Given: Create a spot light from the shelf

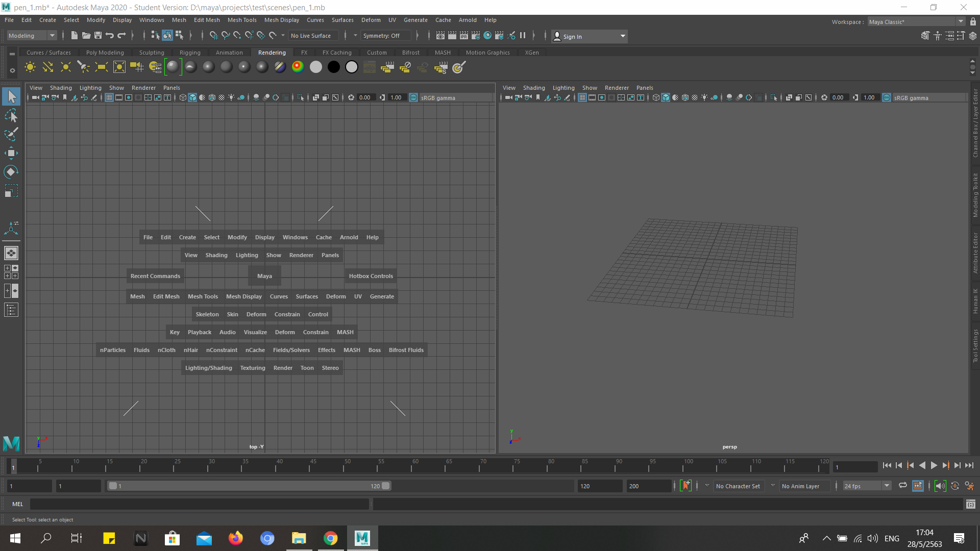Looking at the screenshot, I should [83, 67].
